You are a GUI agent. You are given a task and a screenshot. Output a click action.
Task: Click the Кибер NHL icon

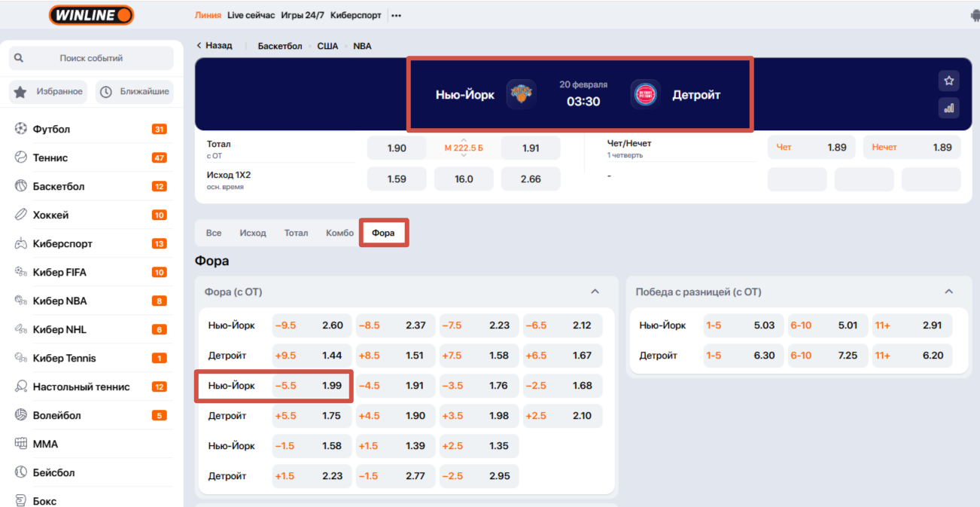(21, 329)
